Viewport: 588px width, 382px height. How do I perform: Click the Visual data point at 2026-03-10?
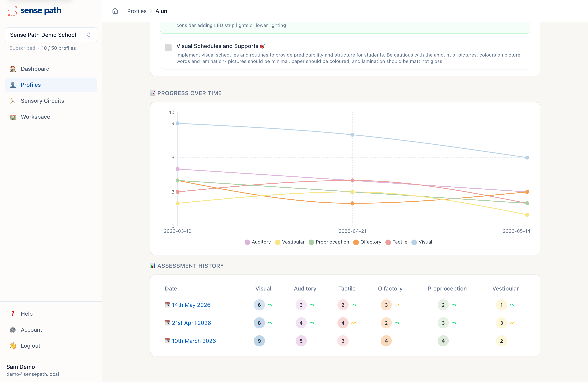click(178, 123)
